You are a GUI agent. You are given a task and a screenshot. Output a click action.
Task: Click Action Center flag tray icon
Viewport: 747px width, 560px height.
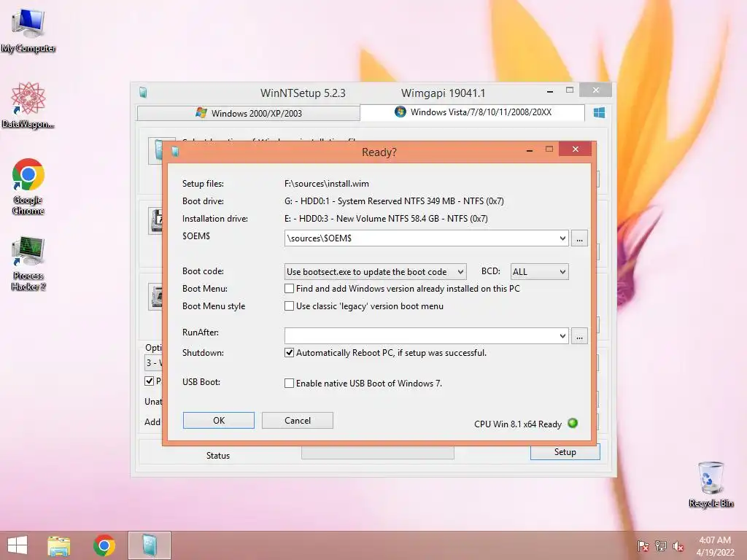click(x=643, y=546)
